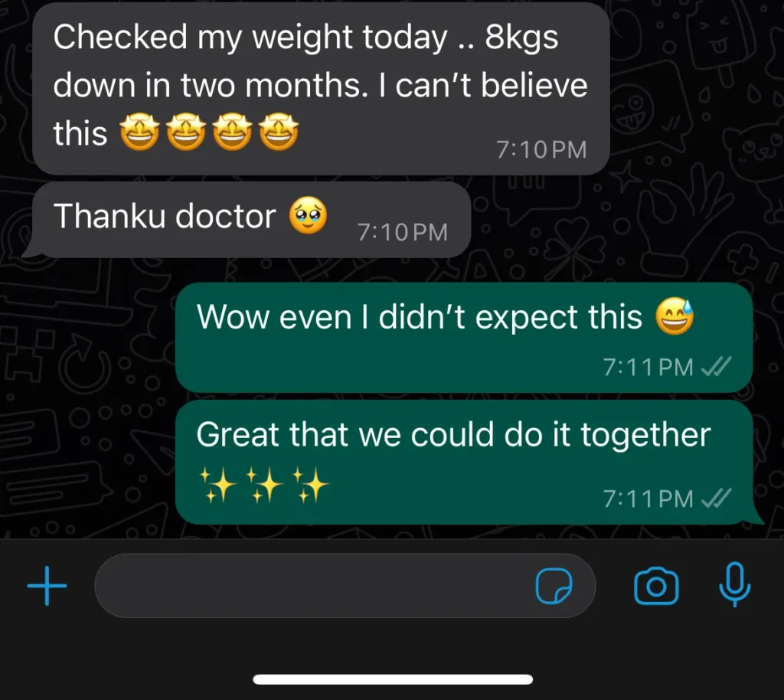Open the camera icon
Screen dimensions: 784x700
[x=656, y=585]
